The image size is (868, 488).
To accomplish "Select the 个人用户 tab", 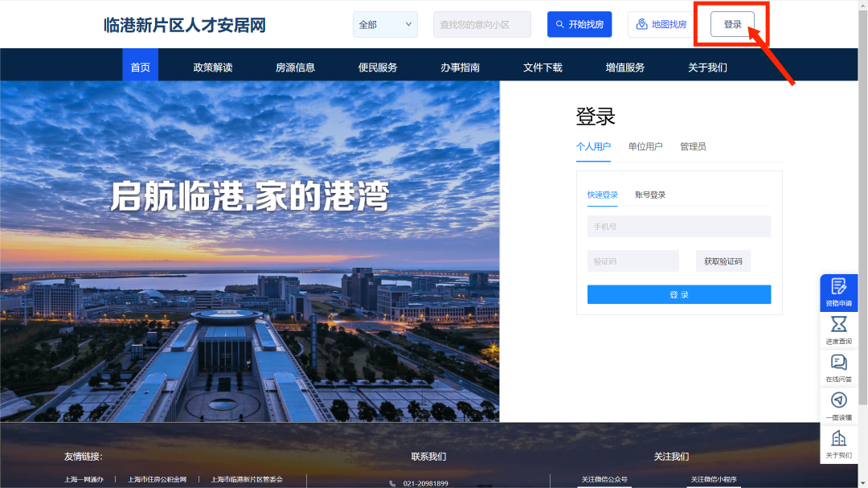I will [x=593, y=147].
